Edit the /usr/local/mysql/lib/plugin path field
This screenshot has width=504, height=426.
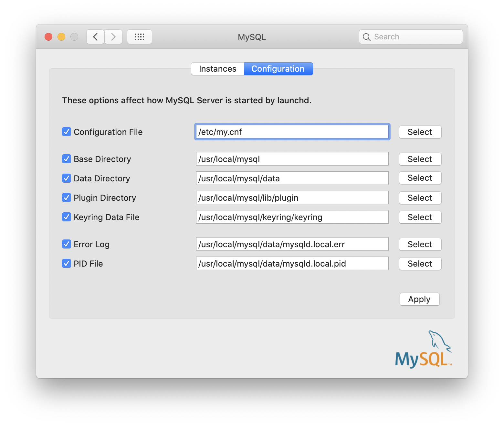292,198
